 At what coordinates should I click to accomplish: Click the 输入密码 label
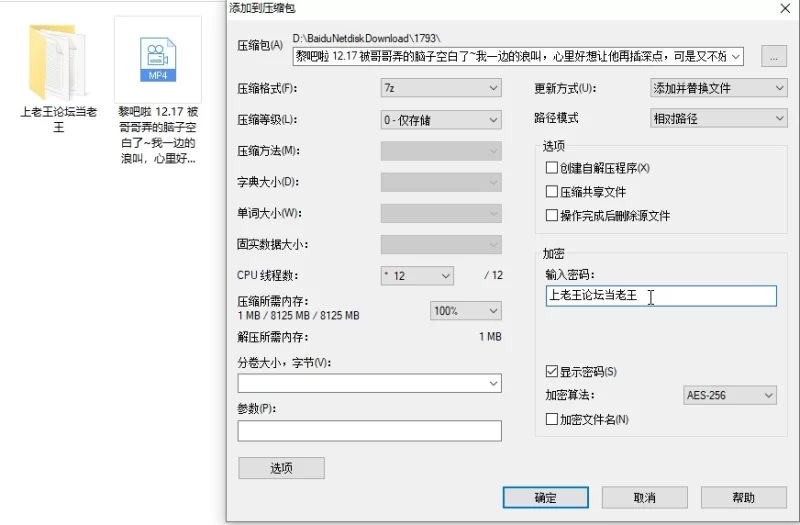pyautogui.click(x=569, y=274)
